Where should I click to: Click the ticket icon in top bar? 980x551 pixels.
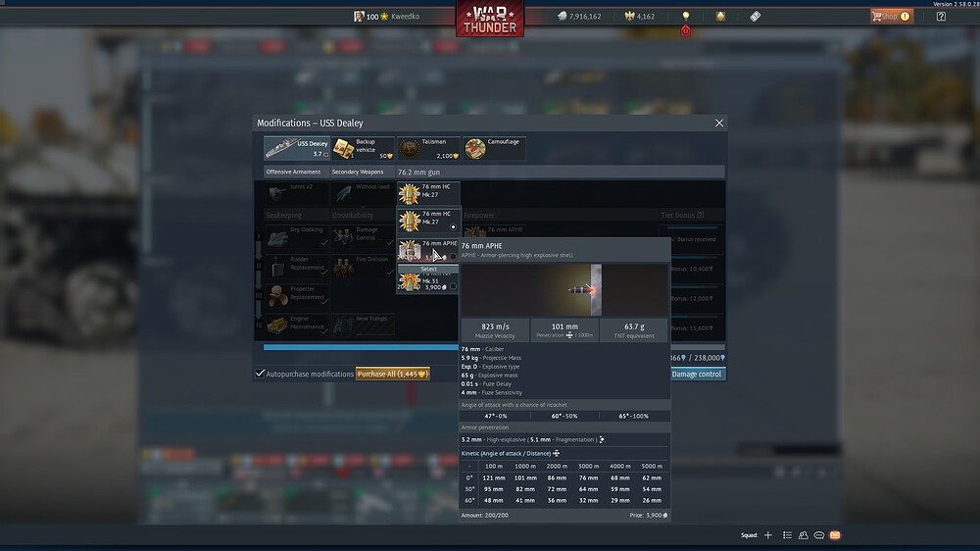point(755,17)
